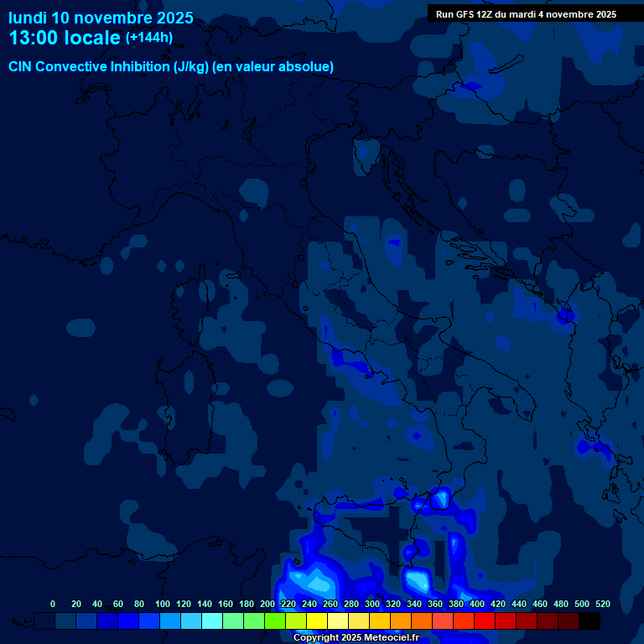Select the red swatch between 400 and 420

pyautogui.click(x=484, y=621)
